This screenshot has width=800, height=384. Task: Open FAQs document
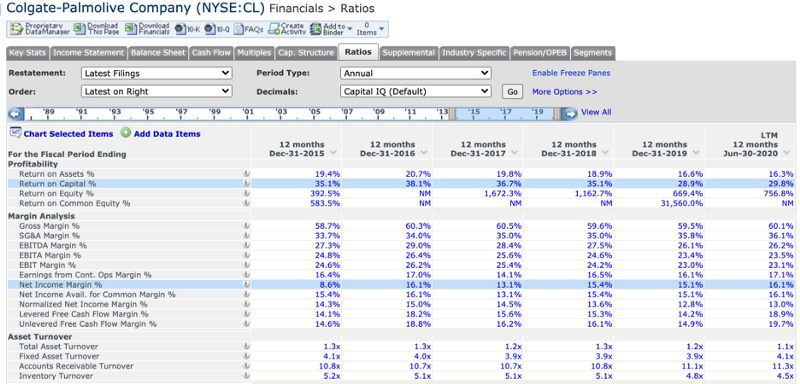249,30
